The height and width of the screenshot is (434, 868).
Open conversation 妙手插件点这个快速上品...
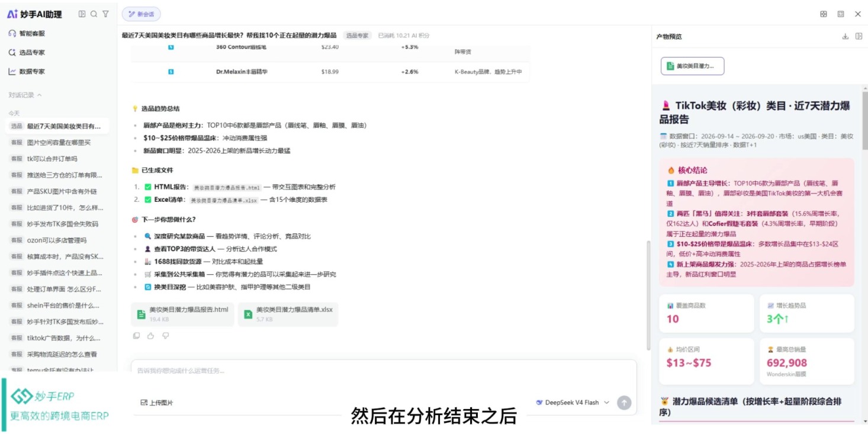tap(57, 273)
